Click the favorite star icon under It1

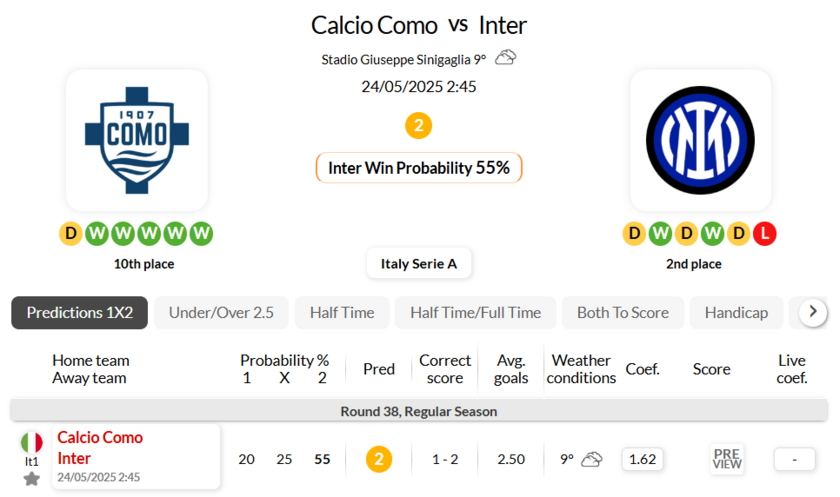[32, 479]
